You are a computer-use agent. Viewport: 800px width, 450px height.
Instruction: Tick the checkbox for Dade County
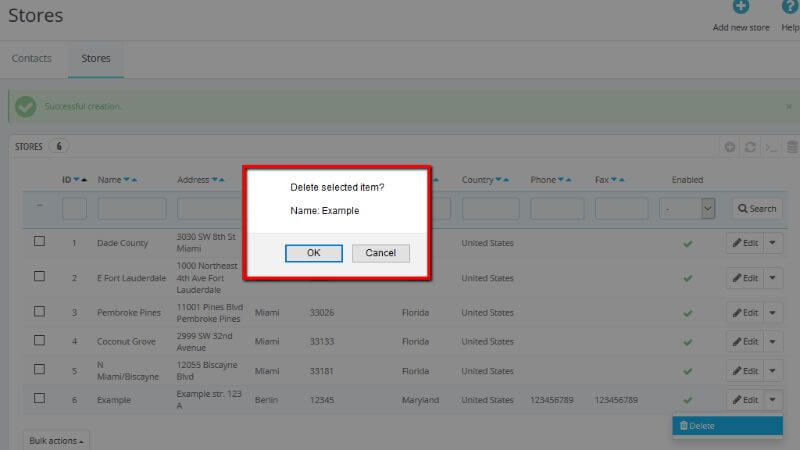39,241
